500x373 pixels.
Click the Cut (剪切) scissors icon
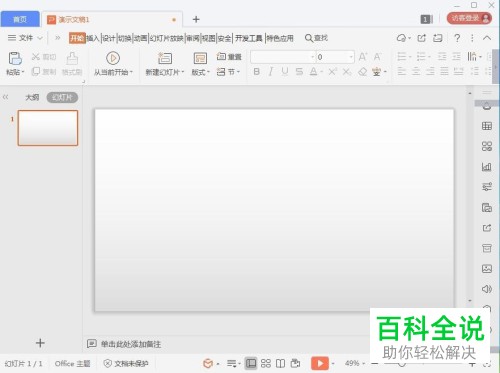[x=36, y=57]
